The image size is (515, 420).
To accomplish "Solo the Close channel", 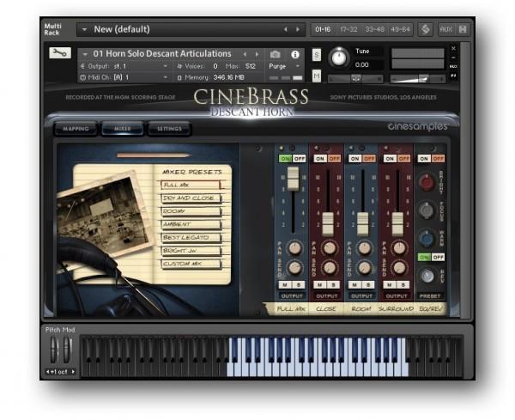I will (333, 284).
